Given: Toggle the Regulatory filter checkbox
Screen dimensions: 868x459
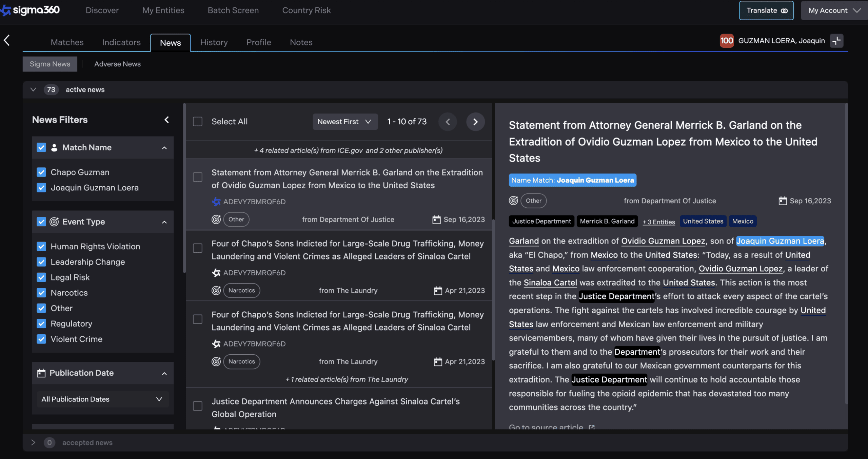Looking at the screenshot, I should coord(41,324).
